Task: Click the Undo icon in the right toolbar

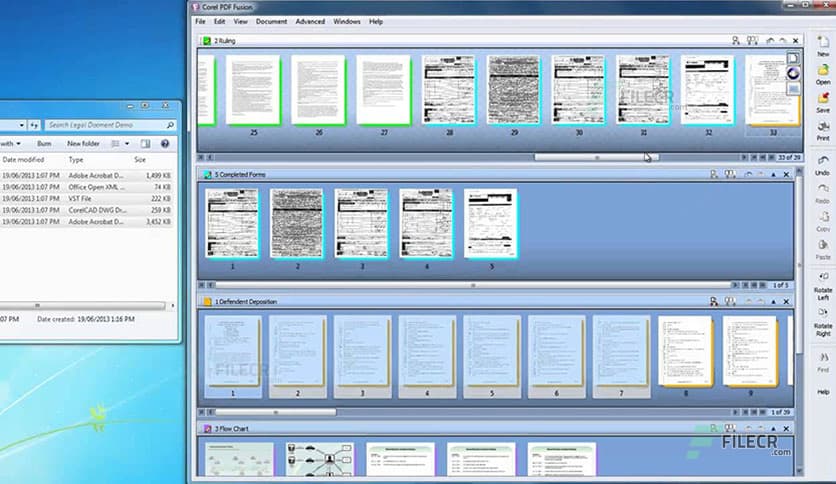Action: [823, 161]
